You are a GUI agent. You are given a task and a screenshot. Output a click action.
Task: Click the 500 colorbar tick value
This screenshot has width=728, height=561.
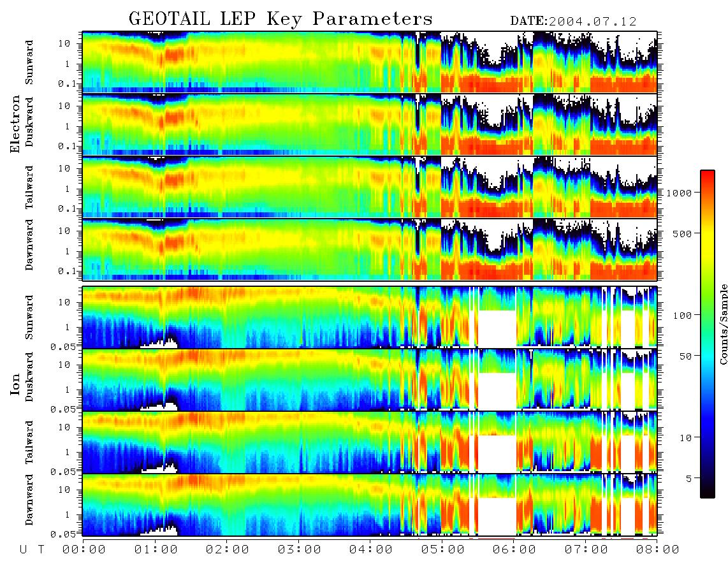coord(683,233)
